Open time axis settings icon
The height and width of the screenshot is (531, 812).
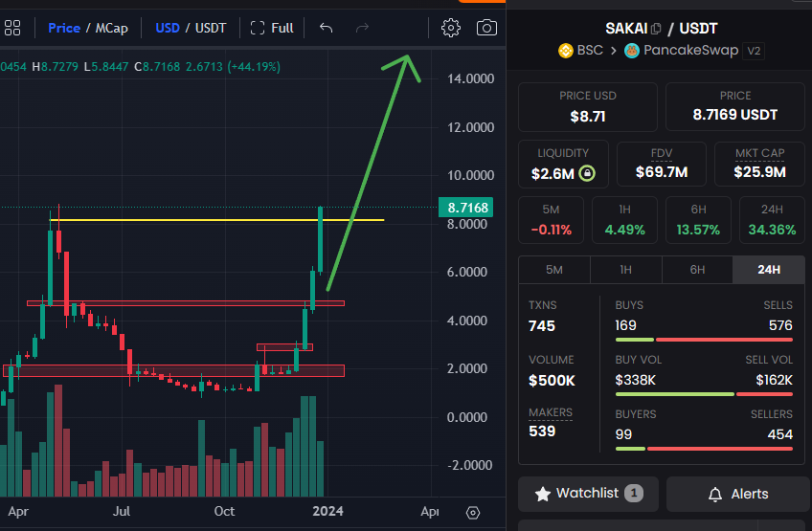(473, 513)
